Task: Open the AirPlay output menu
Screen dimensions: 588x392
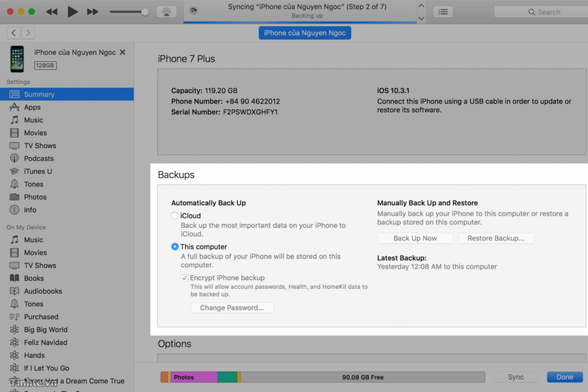Action: click(167, 12)
